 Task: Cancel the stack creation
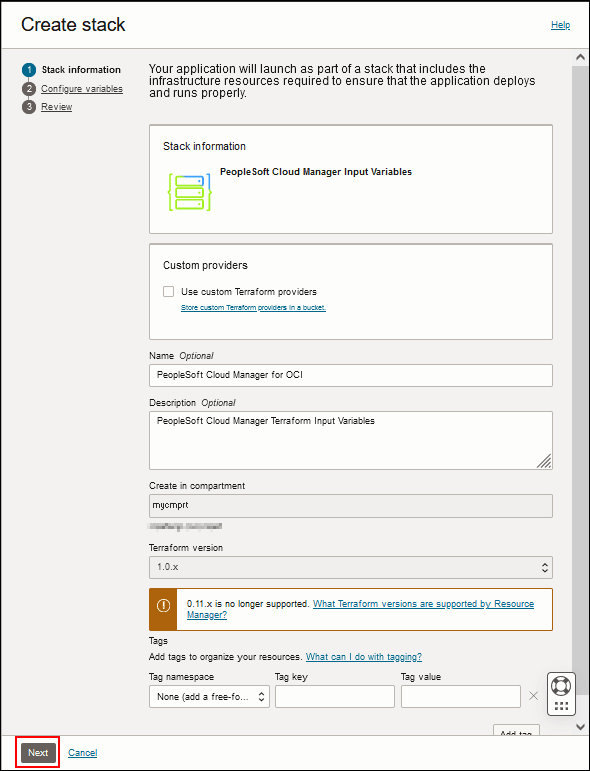pyautogui.click(x=83, y=752)
